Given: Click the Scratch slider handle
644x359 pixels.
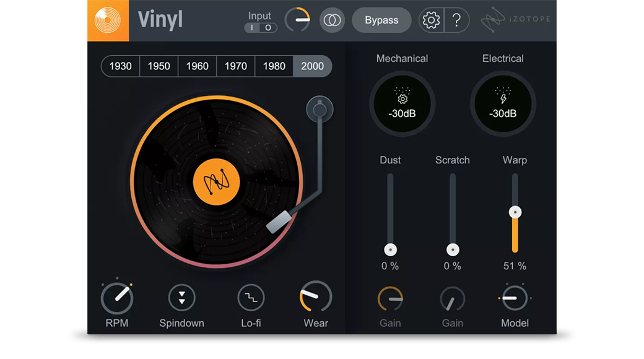Looking at the screenshot, I should point(453,249).
